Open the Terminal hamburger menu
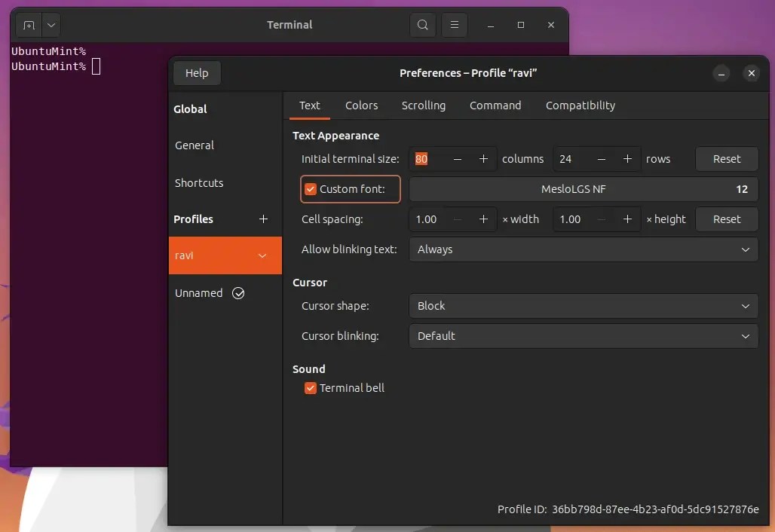Screen dimensions: 775x532 pyautogui.click(x=454, y=25)
